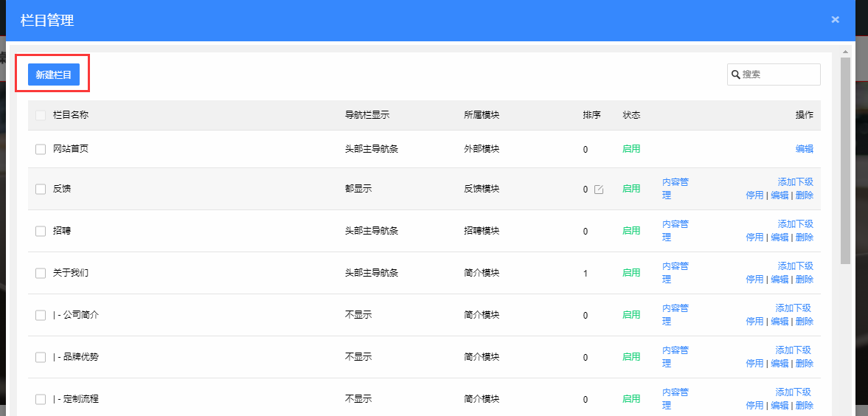Click 添加下级 in 招聘 row
This screenshot has width=868, height=416.
(796, 223)
